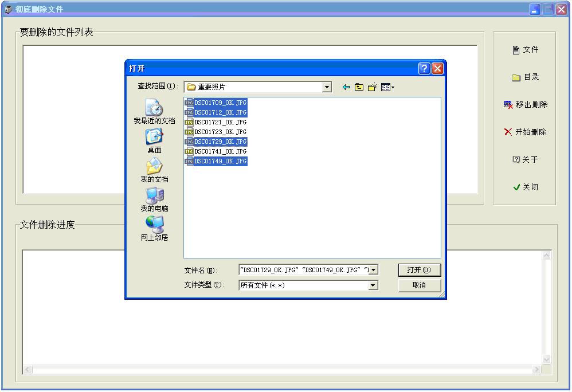Click the File (文件) button in main window
This screenshot has height=392, width=572.
526,50
